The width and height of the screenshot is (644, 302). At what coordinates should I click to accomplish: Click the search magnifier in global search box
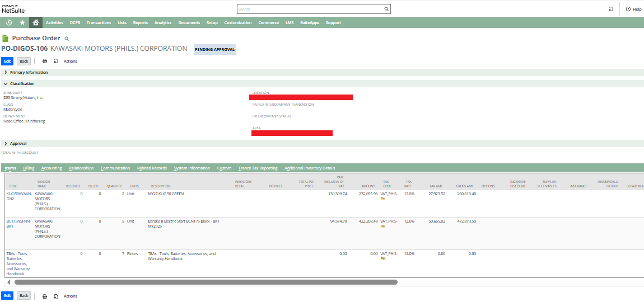pyautogui.click(x=386, y=8)
